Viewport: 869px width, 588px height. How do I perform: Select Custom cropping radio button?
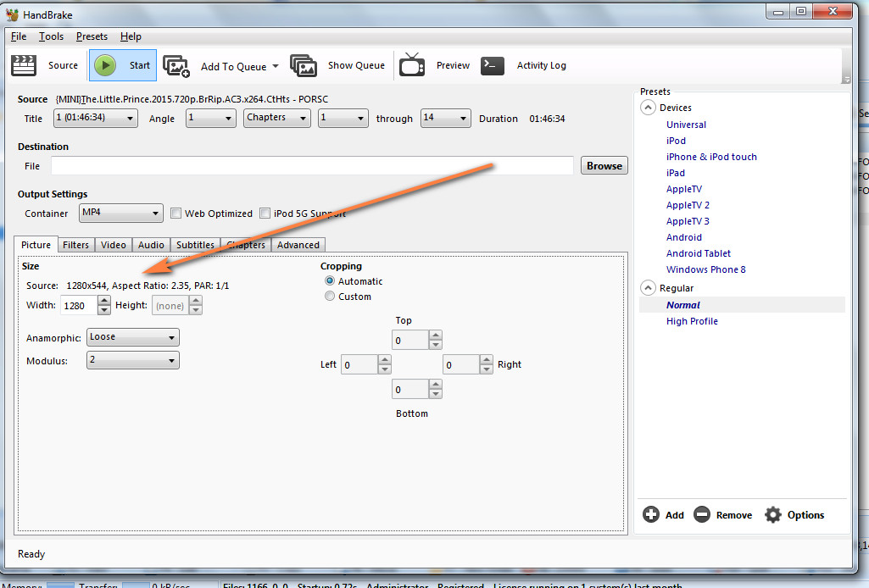[x=330, y=297]
